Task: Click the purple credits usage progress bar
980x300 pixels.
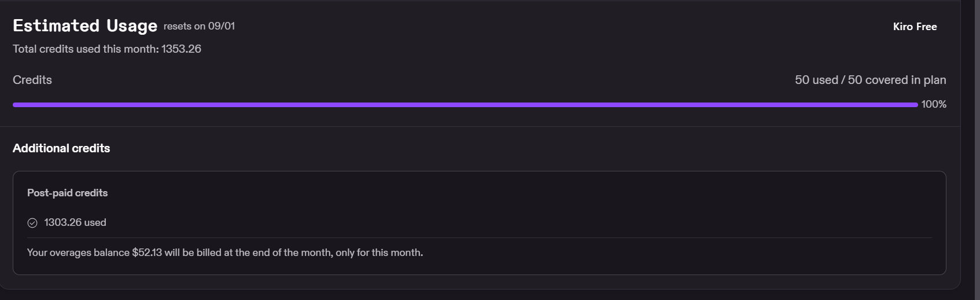Action: pos(465,105)
